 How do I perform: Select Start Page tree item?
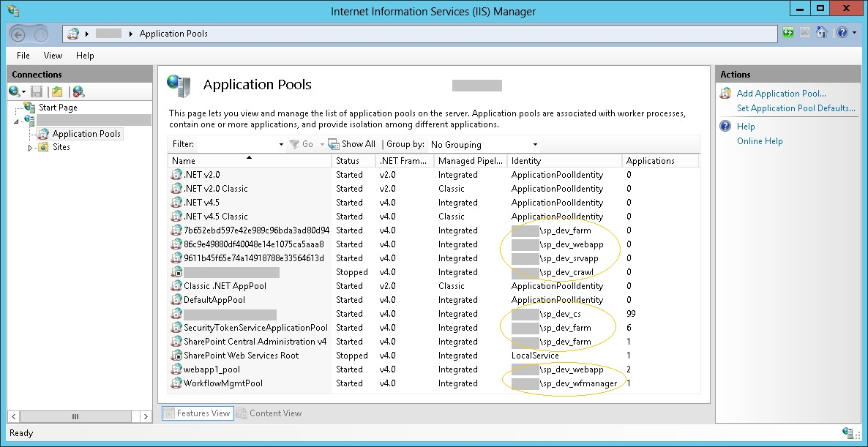[x=58, y=108]
